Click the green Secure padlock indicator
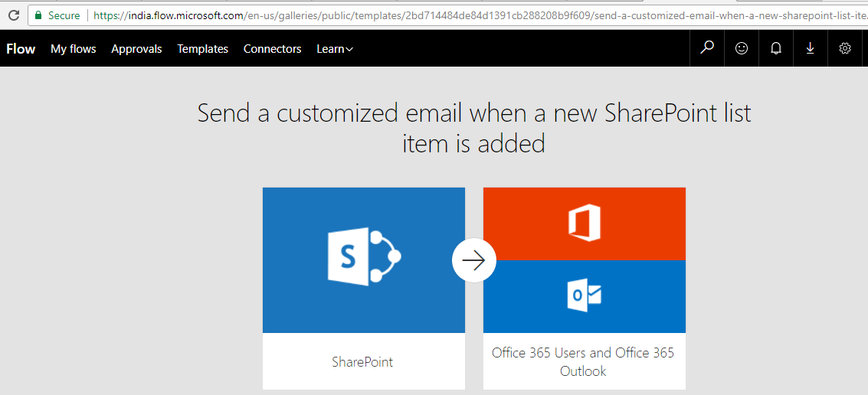This screenshot has width=868, height=395. (x=57, y=15)
